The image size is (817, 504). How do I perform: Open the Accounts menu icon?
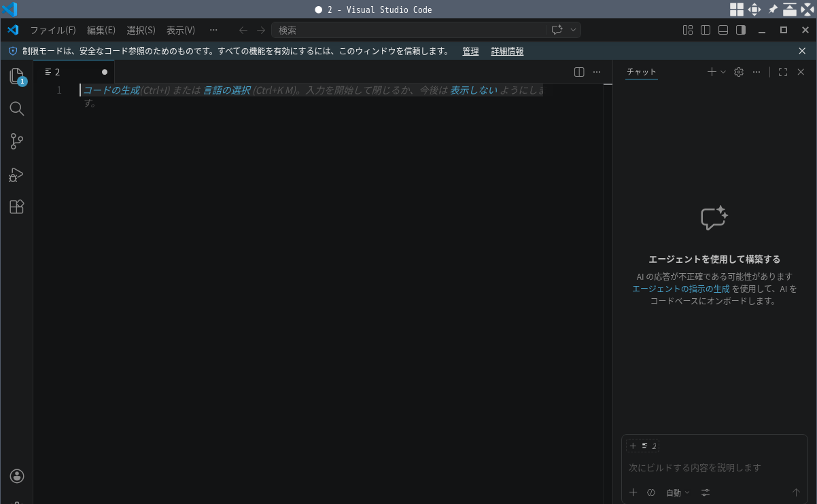coord(17,475)
